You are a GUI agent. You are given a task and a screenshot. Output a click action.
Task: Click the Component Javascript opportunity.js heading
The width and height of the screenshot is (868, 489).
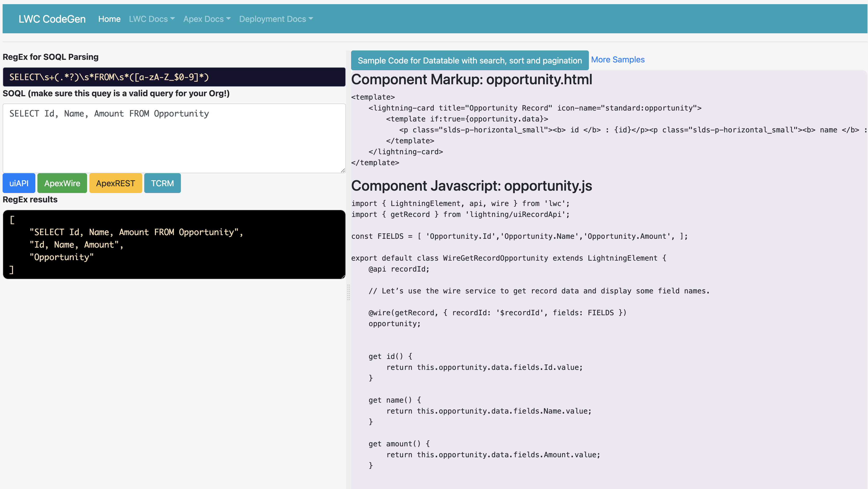click(471, 186)
